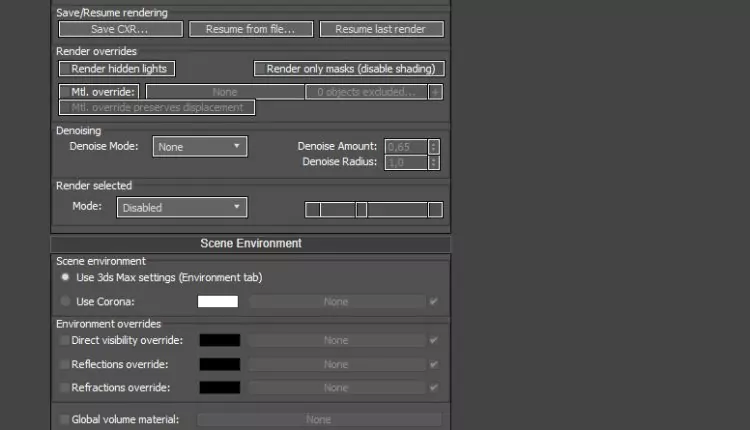Viewport: 750px width, 430px height.
Task: Click the Resume last render button
Action: pyautogui.click(x=381, y=29)
